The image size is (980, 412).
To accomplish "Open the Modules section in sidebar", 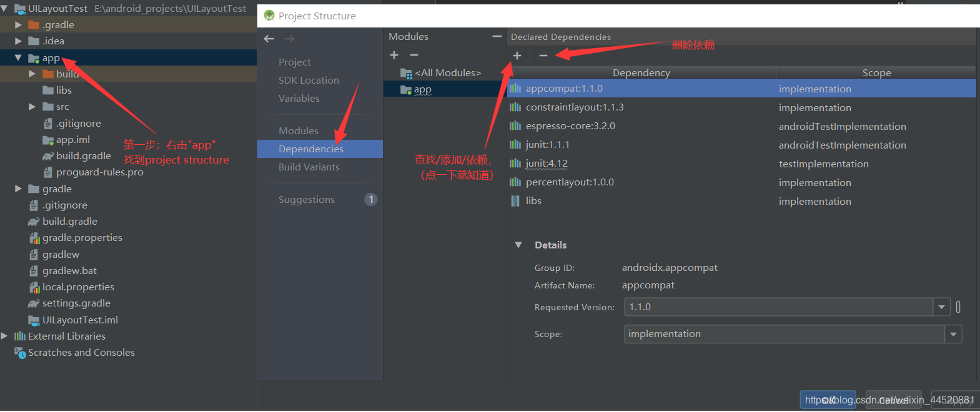I will click(x=299, y=131).
